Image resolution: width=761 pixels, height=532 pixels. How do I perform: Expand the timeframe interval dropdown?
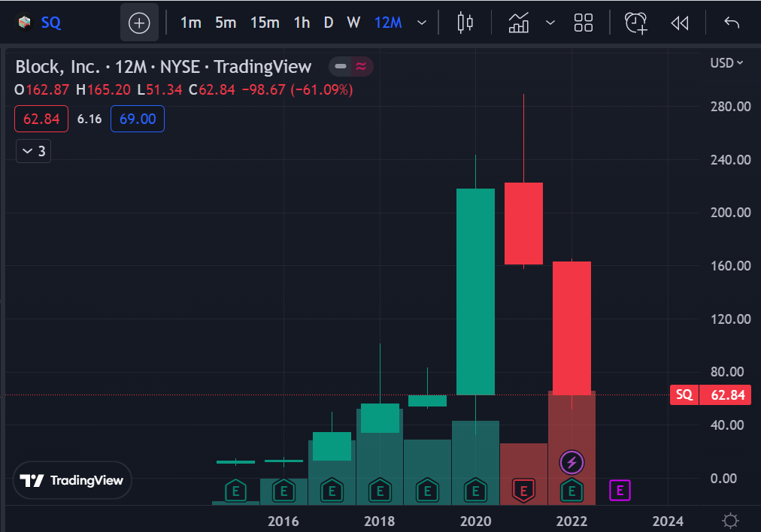pyautogui.click(x=422, y=23)
